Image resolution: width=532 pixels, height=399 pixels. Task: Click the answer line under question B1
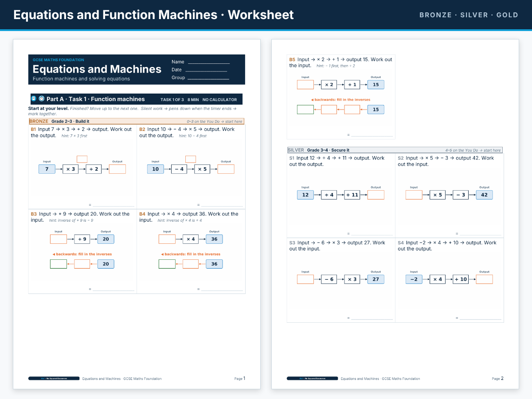(x=113, y=206)
